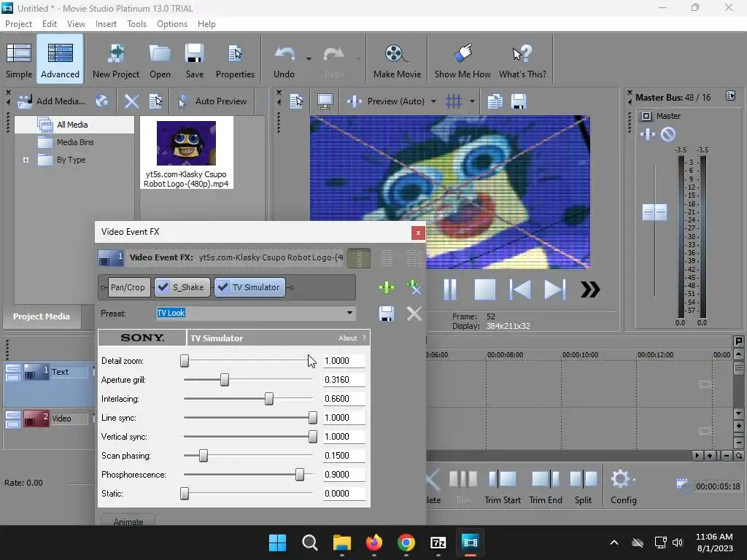The height and width of the screenshot is (560, 747).
Task: Click Trim End on the edit toolbar
Action: (x=546, y=486)
